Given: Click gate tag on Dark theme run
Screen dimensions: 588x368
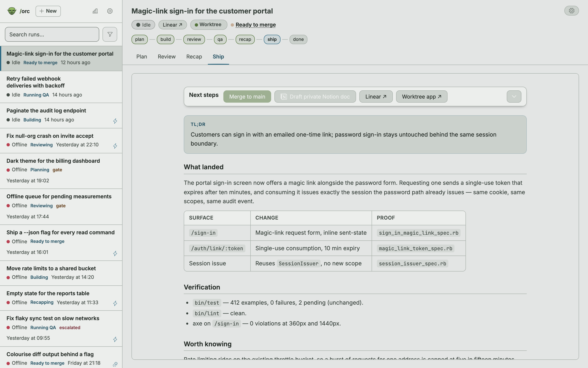Looking at the screenshot, I should (57, 170).
